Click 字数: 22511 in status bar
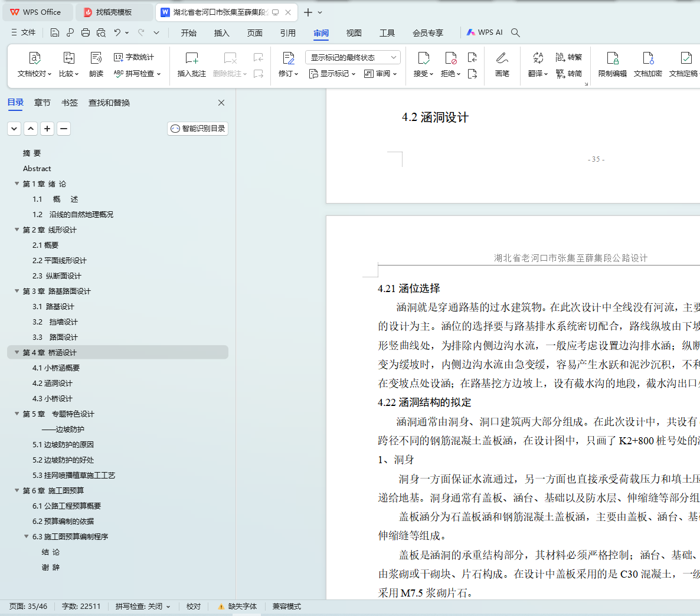 (x=81, y=606)
